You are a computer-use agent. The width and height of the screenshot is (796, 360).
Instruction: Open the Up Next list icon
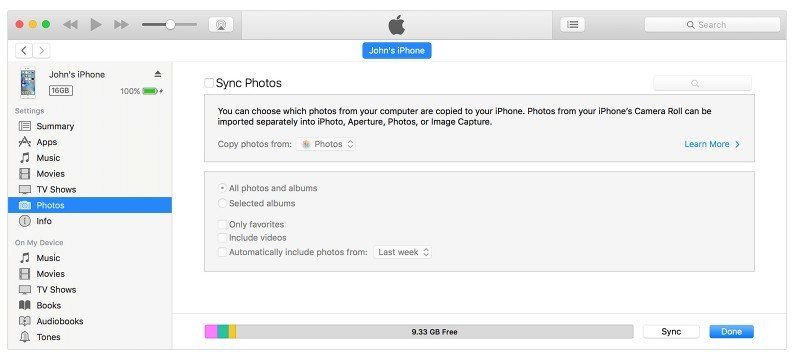(x=572, y=24)
